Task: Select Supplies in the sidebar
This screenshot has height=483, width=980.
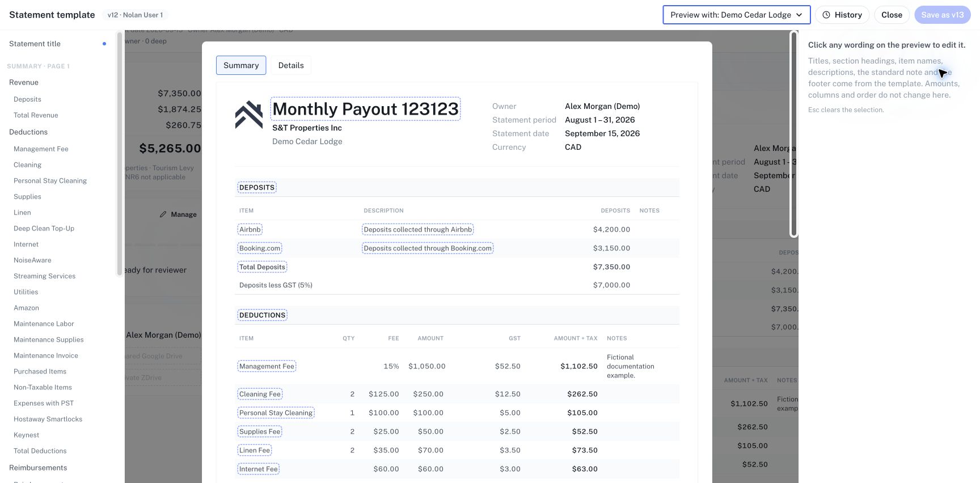Action: tap(27, 197)
